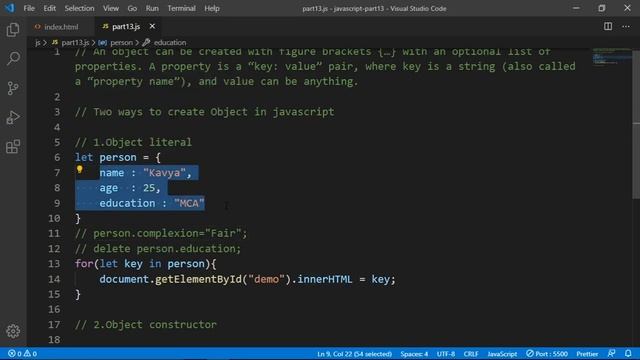The image size is (640, 360).
Task: Click the editor minimap preview
Action: tap(611, 56)
